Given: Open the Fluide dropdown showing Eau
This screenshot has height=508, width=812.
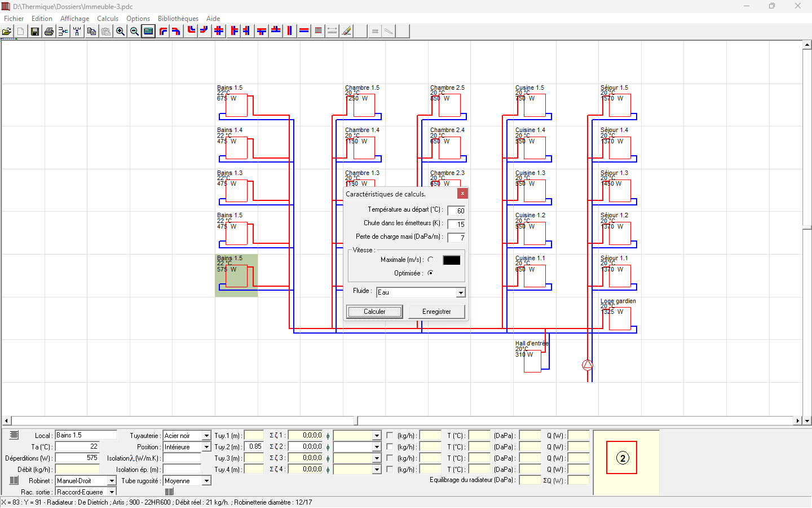Looking at the screenshot, I should click(x=461, y=292).
